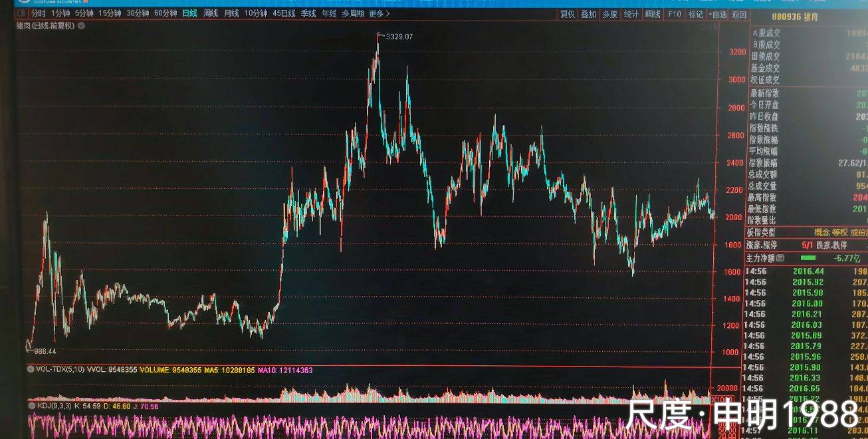Image resolution: width=868 pixels, height=439 pixels.
Task: Select the 分时 intraday tab
Action: [x=38, y=13]
